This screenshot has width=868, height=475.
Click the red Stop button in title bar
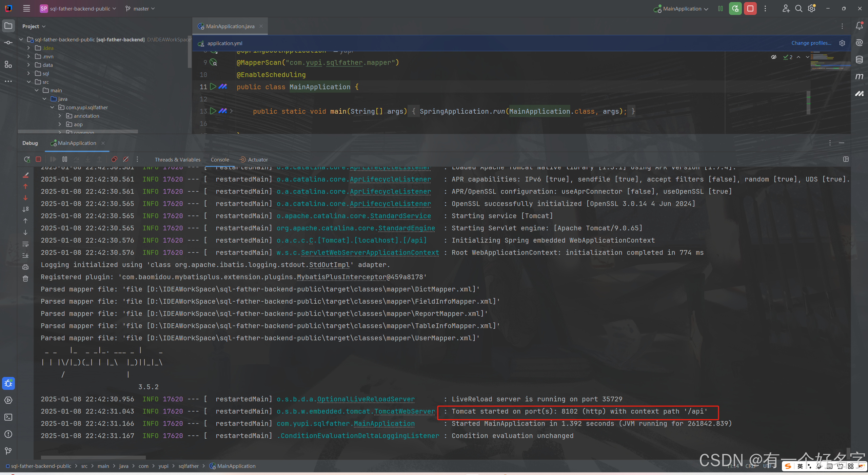(x=750, y=8)
